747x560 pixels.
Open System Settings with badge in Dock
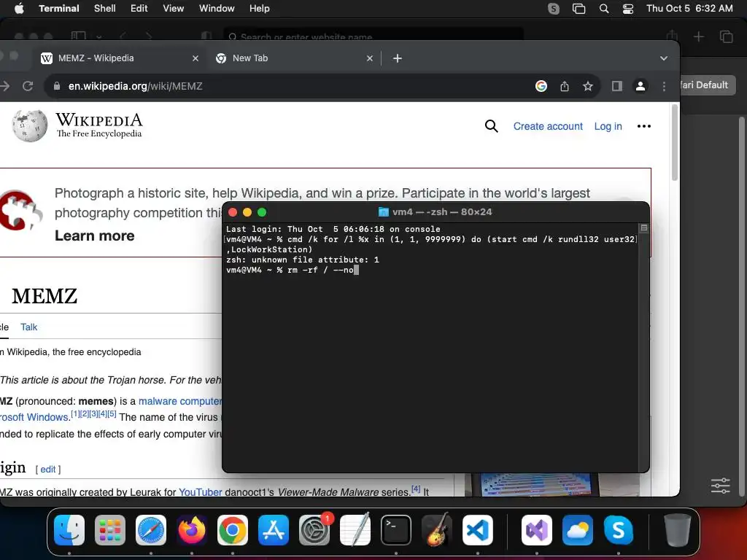(x=314, y=530)
